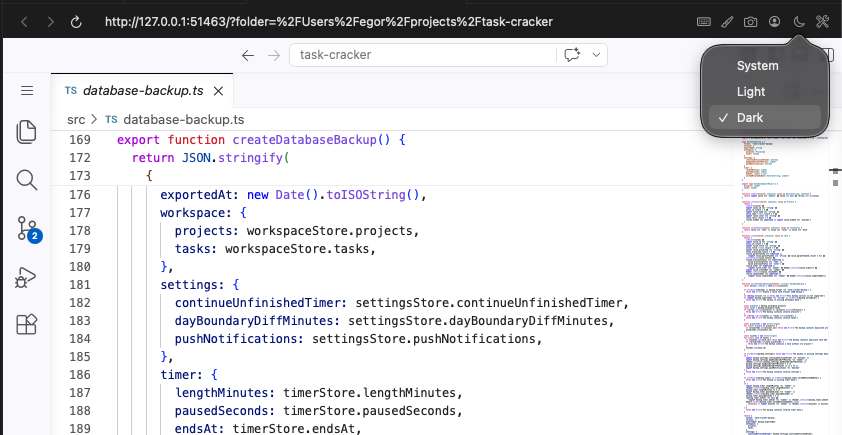Click settings key on line 181

tap(192, 285)
